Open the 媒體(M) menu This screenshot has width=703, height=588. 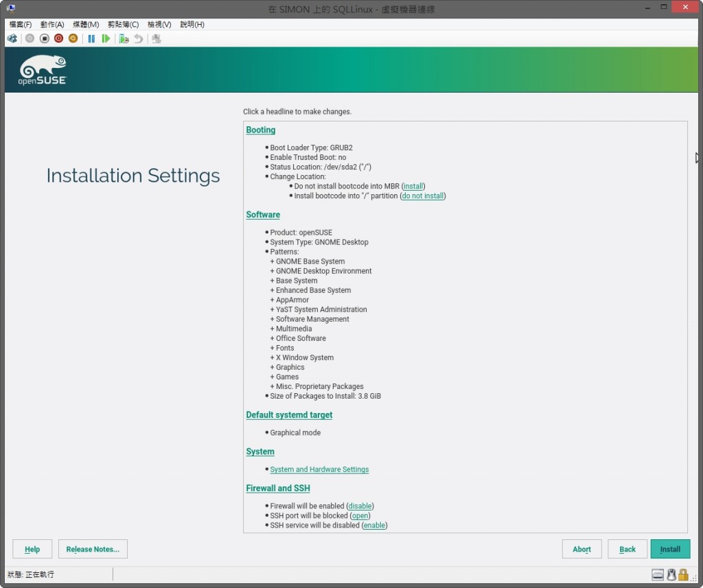pyautogui.click(x=86, y=24)
